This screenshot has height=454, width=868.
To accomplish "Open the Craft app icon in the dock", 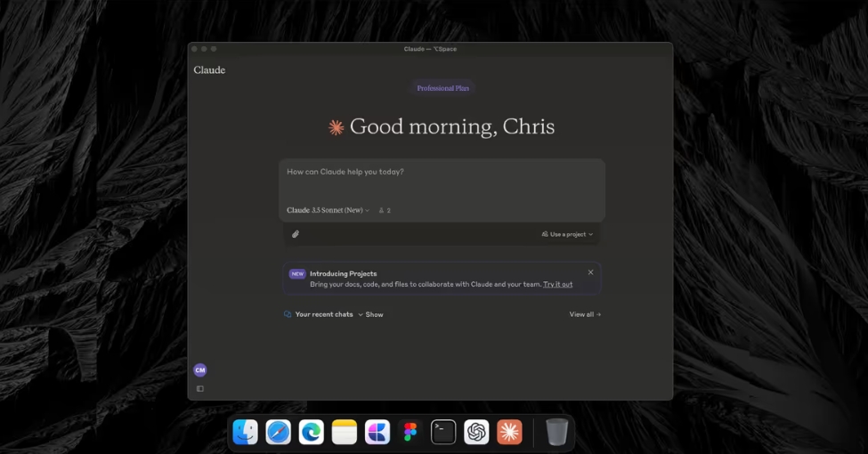I will click(x=377, y=432).
